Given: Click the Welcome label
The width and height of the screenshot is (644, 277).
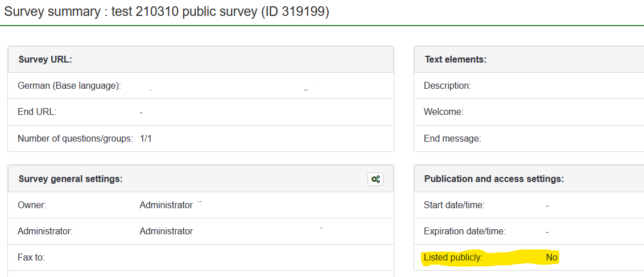Looking at the screenshot, I should [x=443, y=112].
